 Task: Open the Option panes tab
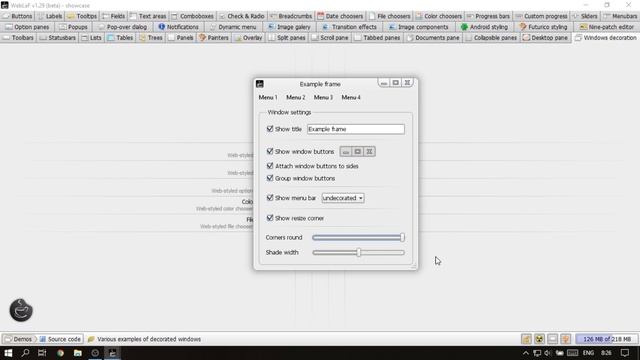[x=27, y=27]
